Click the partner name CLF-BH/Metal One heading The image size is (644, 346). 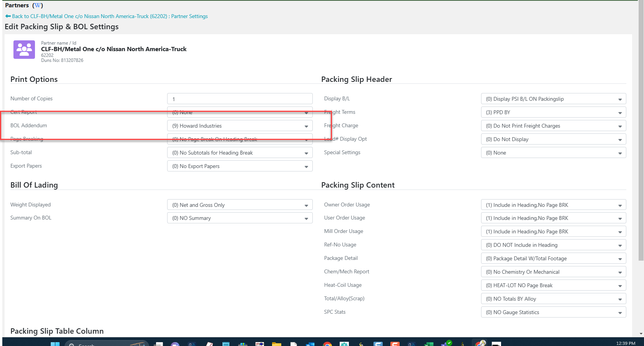pyautogui.click(x=114, y=49)
